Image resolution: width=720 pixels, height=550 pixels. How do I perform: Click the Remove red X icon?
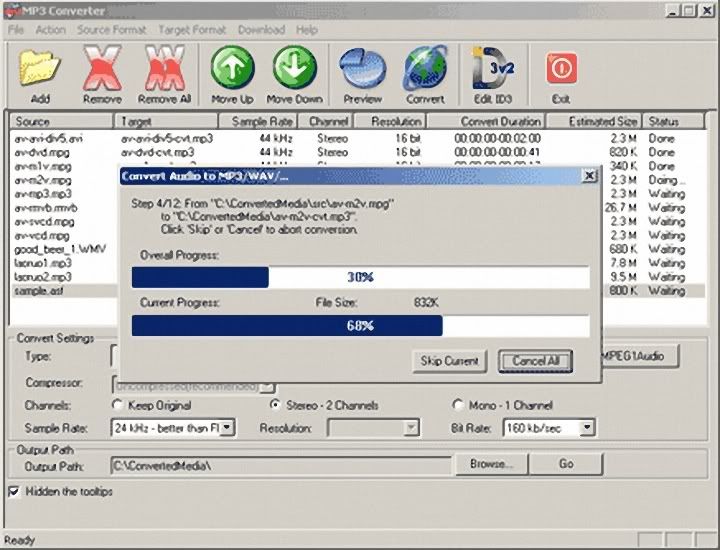102,68
